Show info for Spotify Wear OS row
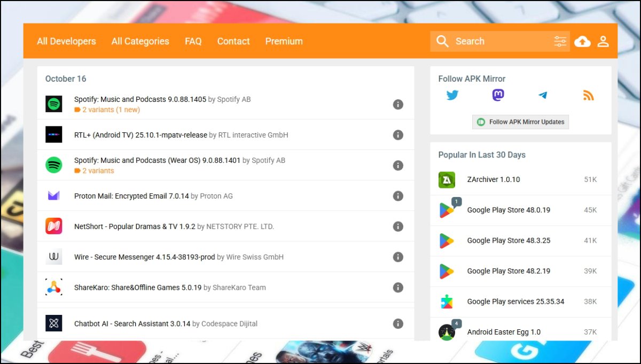The width and height of the screenshot is (641, 364). (x=398, y=165)
